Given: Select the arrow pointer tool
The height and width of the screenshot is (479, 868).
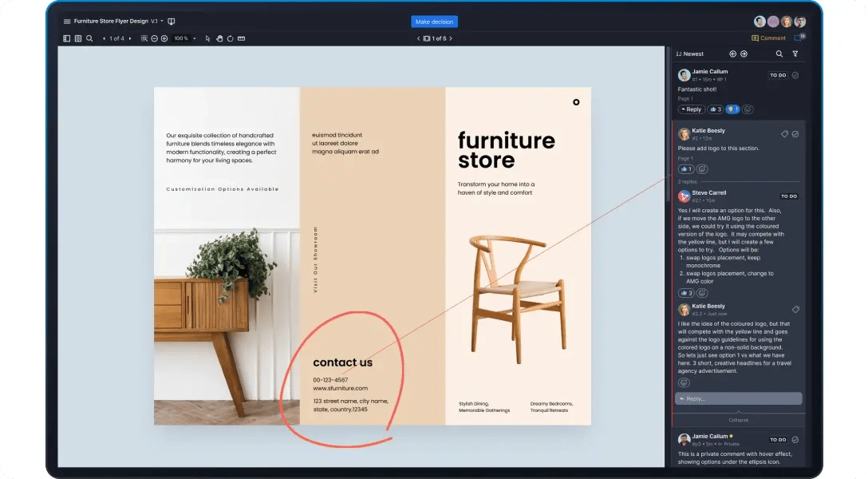Looking at the screenshot, I should pyautogui.click(x=208, y=38).
